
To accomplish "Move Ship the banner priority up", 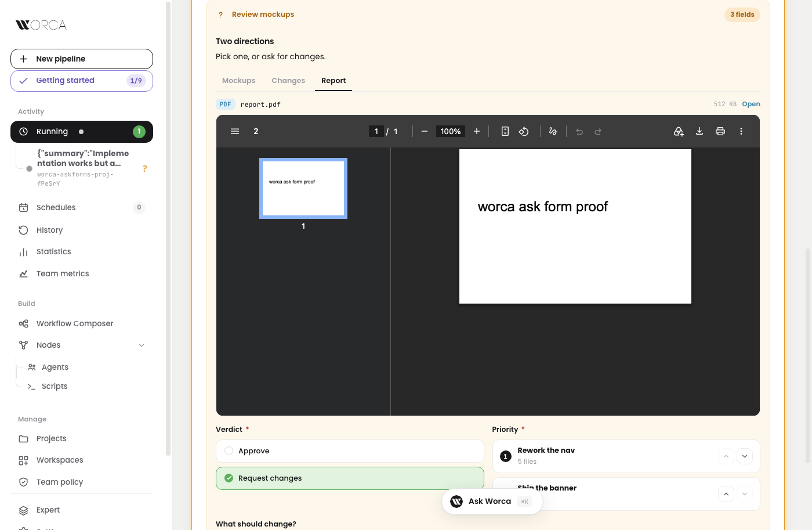I will pos(726,494).
